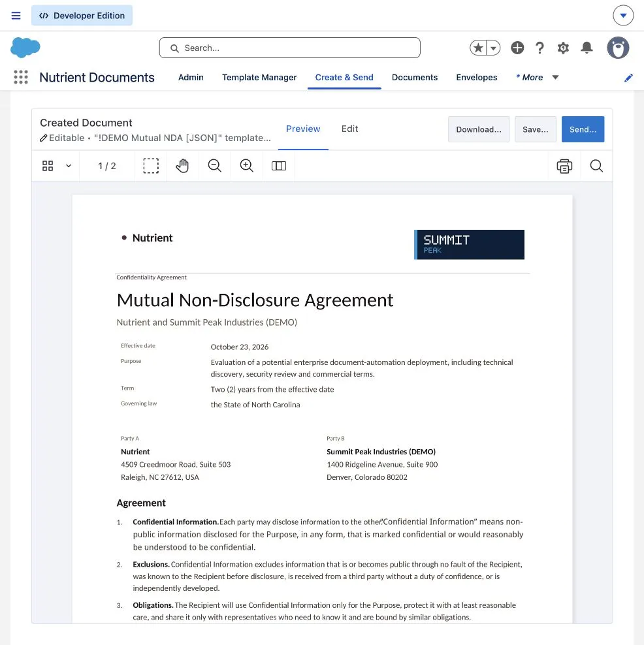The width and height of the screenshot is (644, 645).
Task: Click the edit navigation pencil icon
Action: (x=628, y=78)
